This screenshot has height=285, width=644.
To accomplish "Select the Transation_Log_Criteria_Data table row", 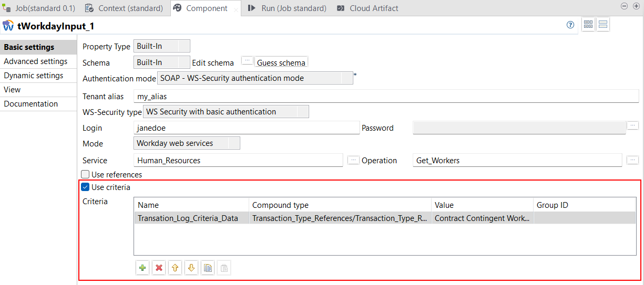I will pyautogui.click(x=188, y=218).
